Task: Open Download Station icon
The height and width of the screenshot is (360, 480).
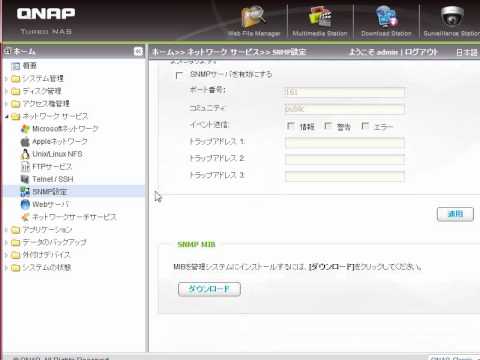Action: coord(386,16)
